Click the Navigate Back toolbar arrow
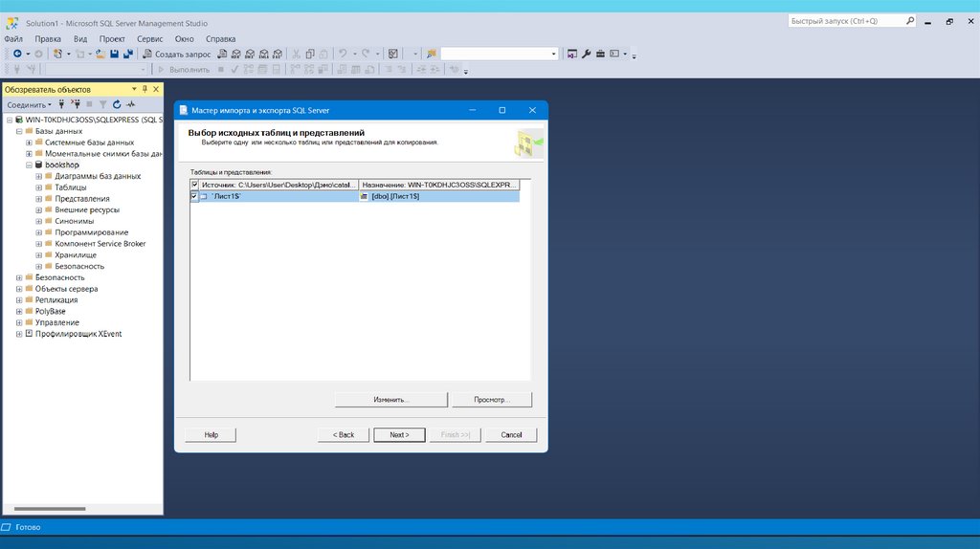This screenshot has height=549, width=980. (17, 54)
